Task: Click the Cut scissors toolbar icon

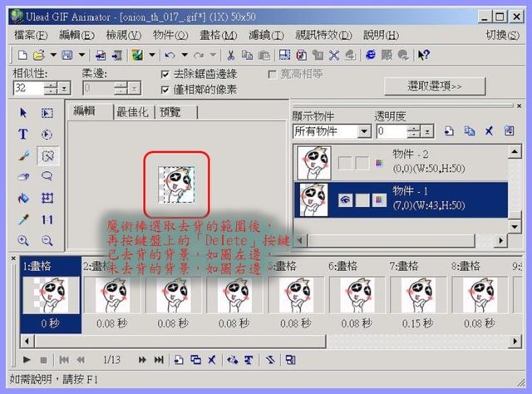Action: tap(231, 55)
